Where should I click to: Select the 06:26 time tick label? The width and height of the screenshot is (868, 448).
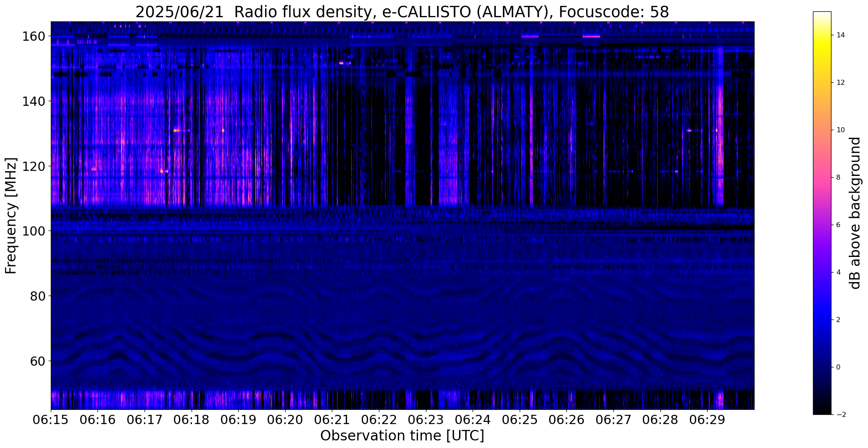567,420
